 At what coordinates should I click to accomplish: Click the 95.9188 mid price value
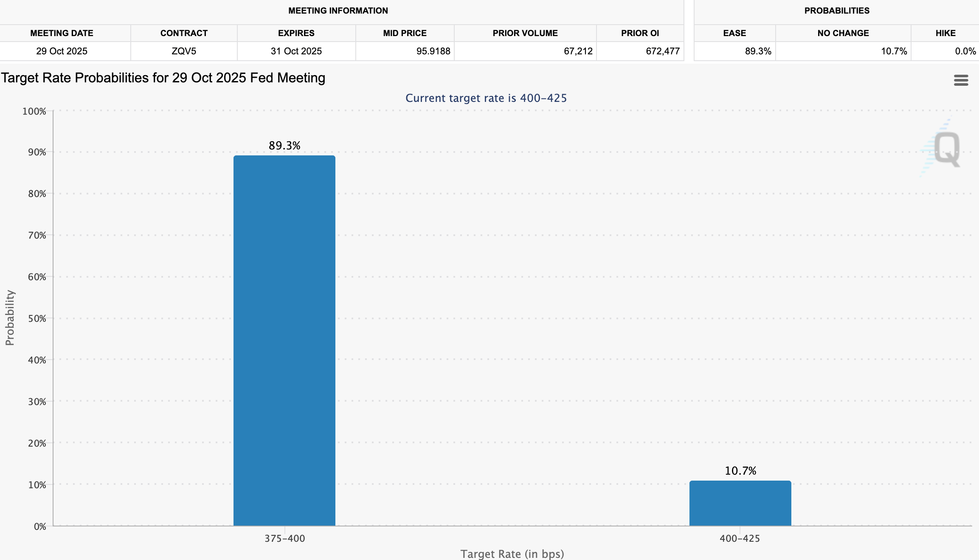click(433, 51)
